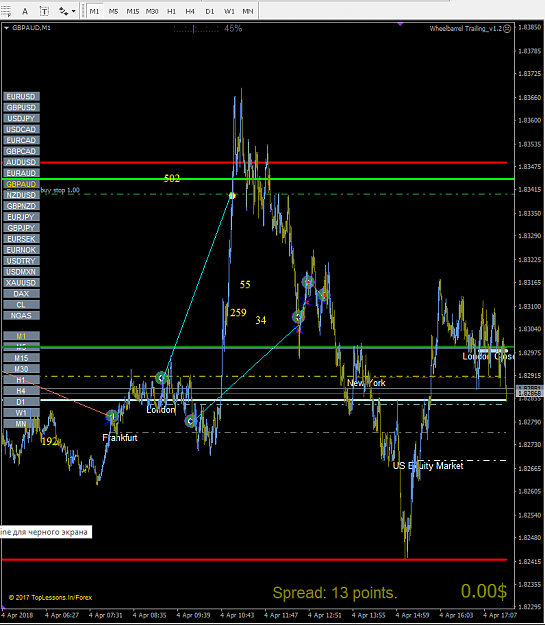The height and width of the screenshot is (625, 545).
Task: Click the US Equity Market session label
Action: pos(428,466)
